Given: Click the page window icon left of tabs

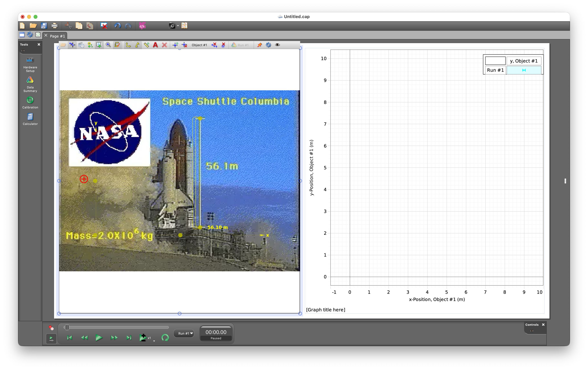Looking at the screenshot, I should pos(22,35).
